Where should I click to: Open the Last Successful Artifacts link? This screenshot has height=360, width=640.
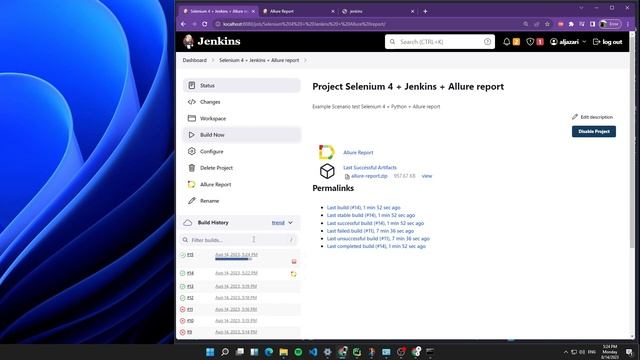point(370,167)
